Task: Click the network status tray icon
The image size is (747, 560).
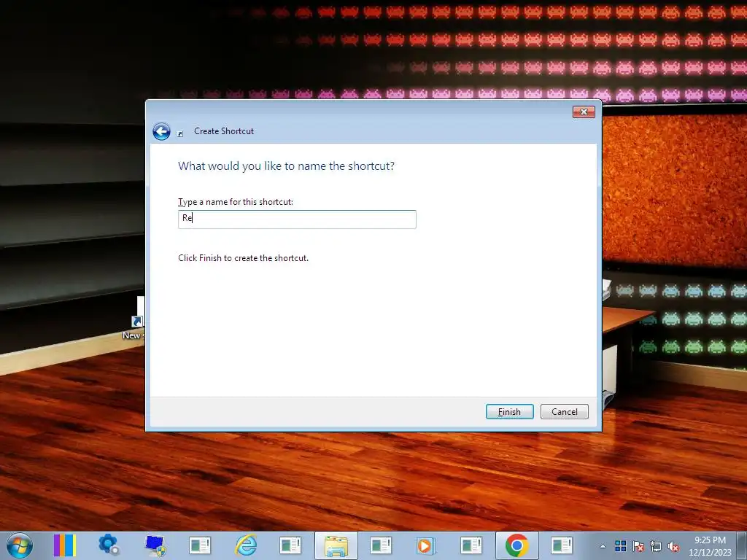Action: pos(656,546)
